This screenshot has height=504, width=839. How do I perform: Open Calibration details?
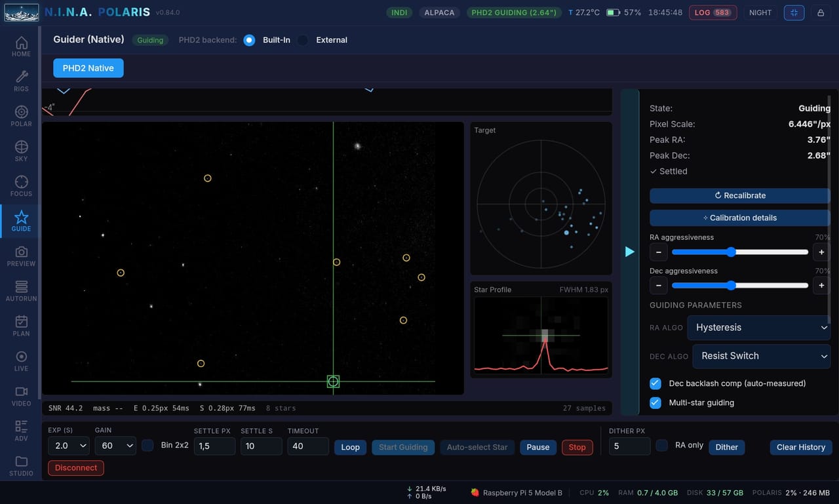[740, 218]
